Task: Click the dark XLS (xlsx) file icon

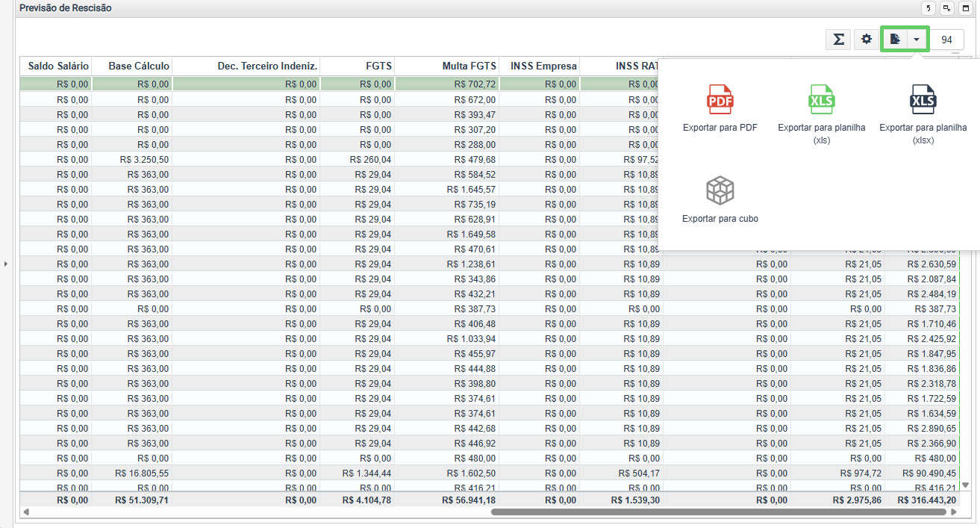Action: 923,99
